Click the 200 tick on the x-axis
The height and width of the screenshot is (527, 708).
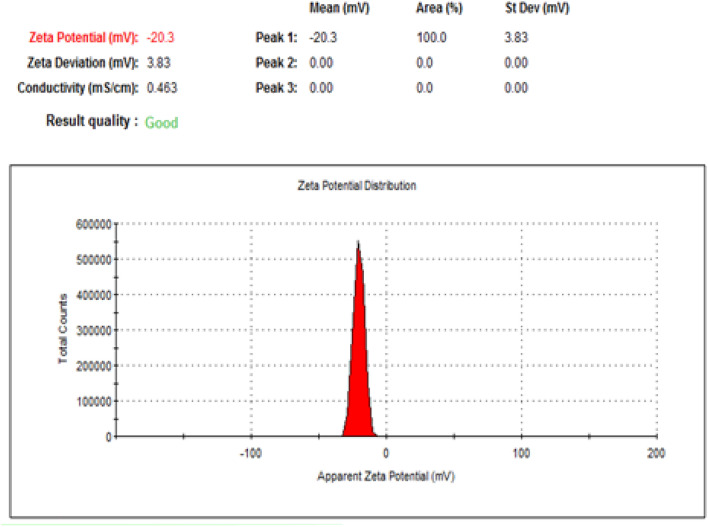point(656,453)
